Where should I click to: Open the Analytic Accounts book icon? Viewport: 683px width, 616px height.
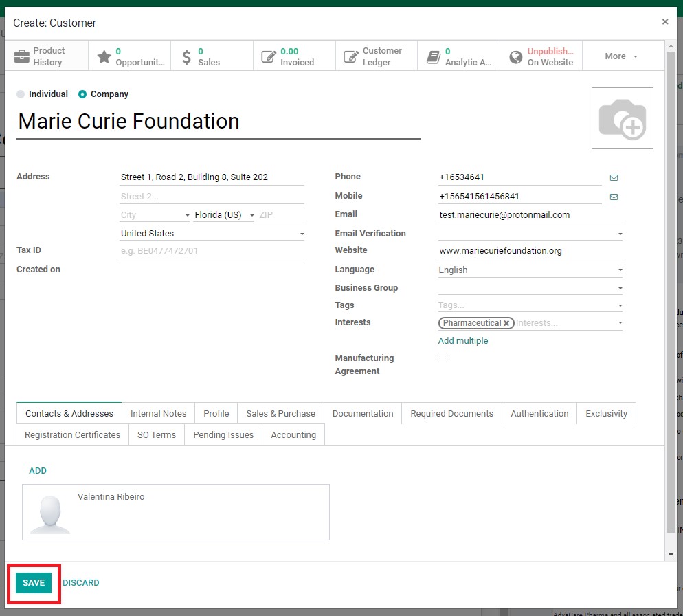coord(434,56)
